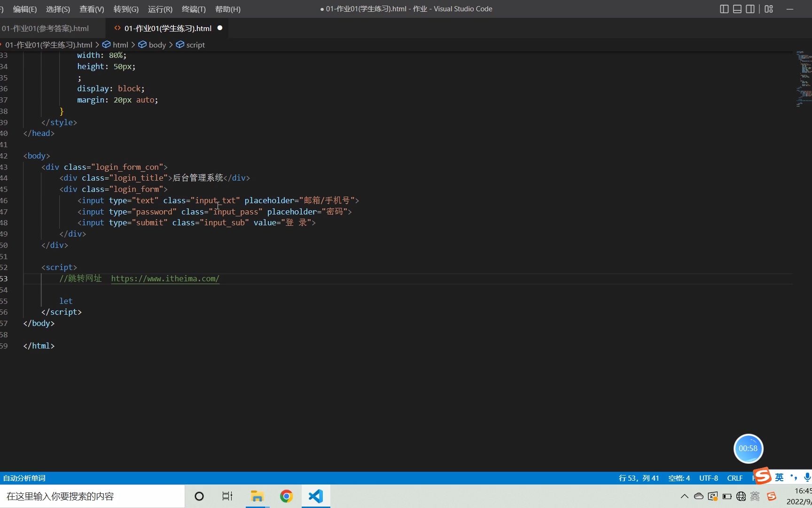The image size is (812, 508).
Task: Click the Sogou voice input microphone
Action: coord(807,477)
